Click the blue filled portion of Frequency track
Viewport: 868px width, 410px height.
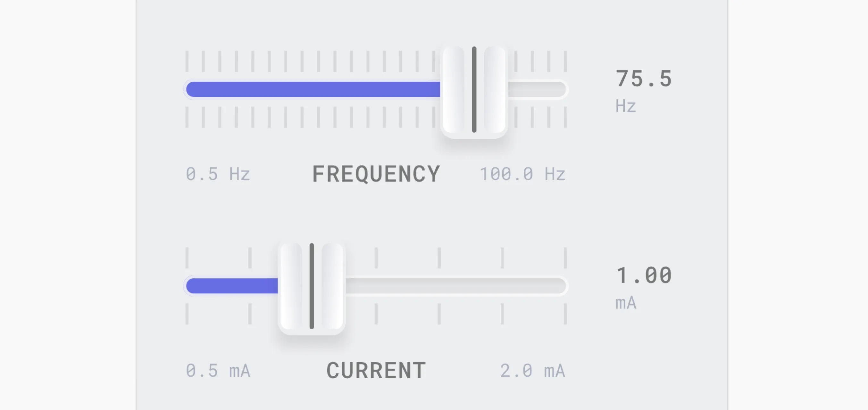[x=313, y=90]
